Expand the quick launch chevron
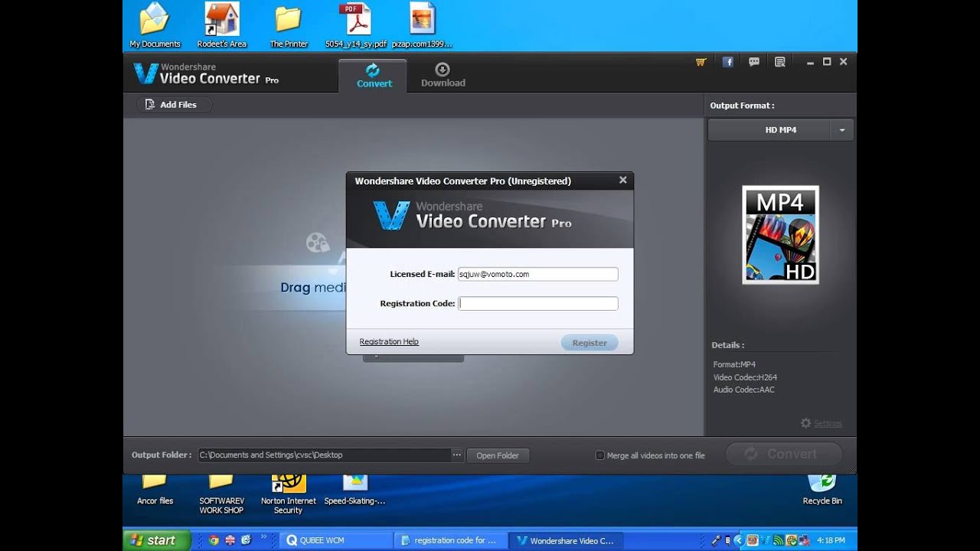980x551 pixels. coord(265,537)
